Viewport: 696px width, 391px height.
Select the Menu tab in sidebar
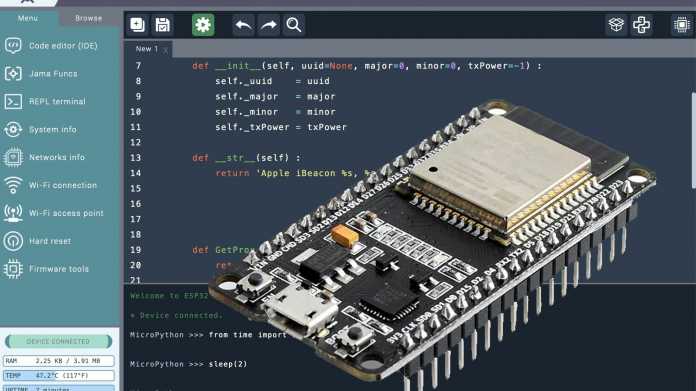[28, 18]
